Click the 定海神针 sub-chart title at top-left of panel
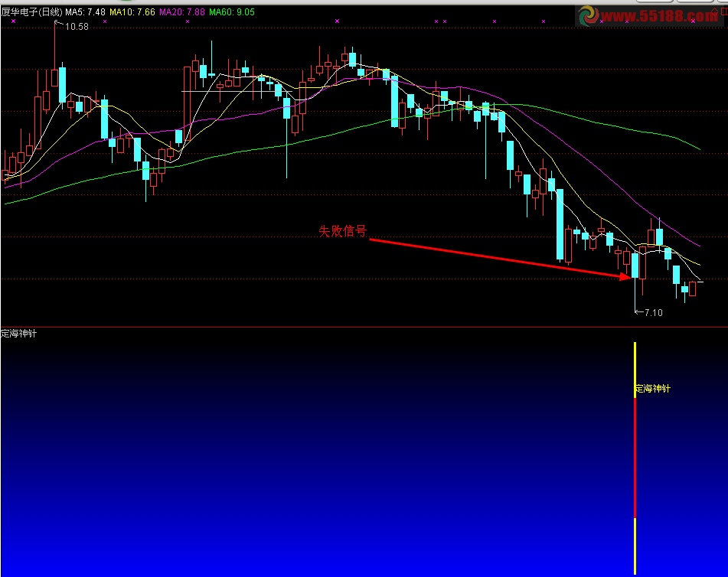Image resolution: width=728 pixels, height=577 pixels. [18, 334]
